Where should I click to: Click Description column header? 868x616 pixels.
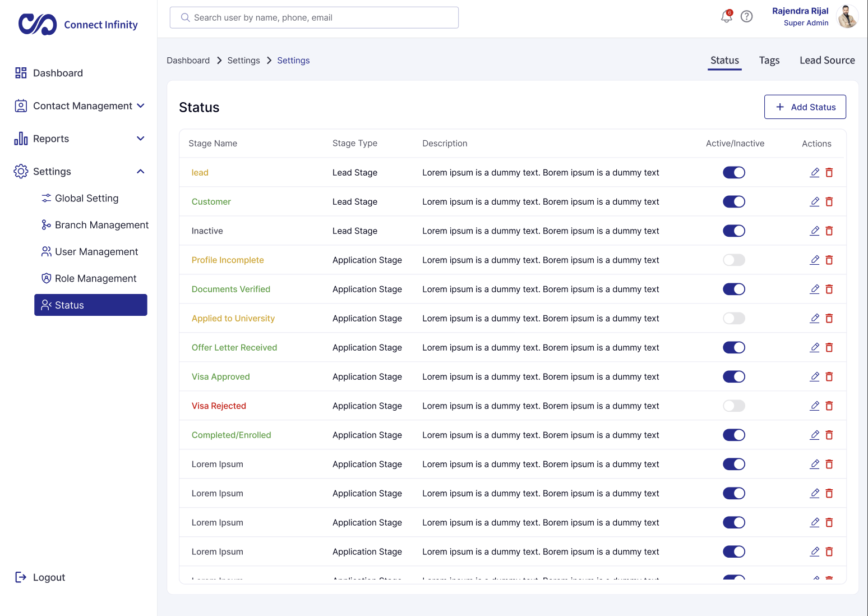pos(445,144)
